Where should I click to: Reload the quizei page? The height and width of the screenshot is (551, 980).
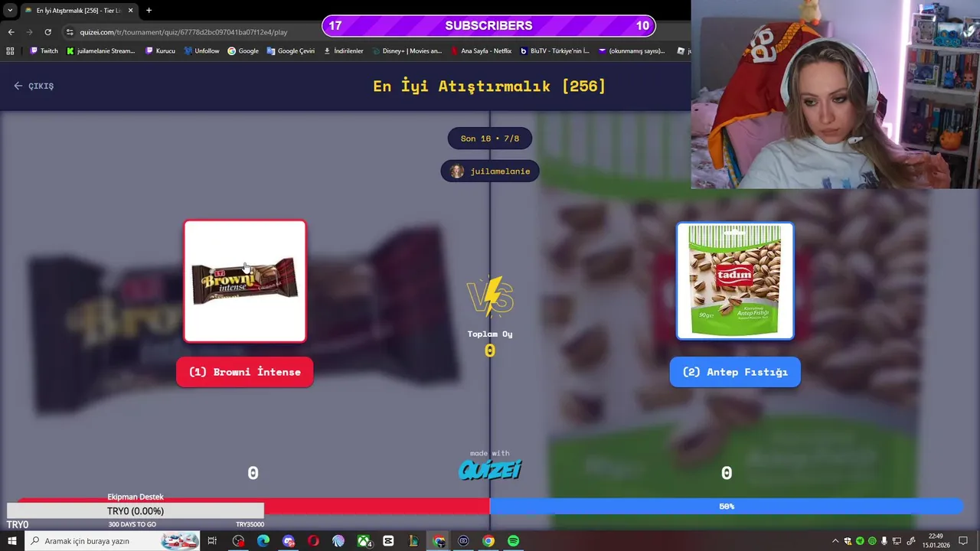(47, 32)
